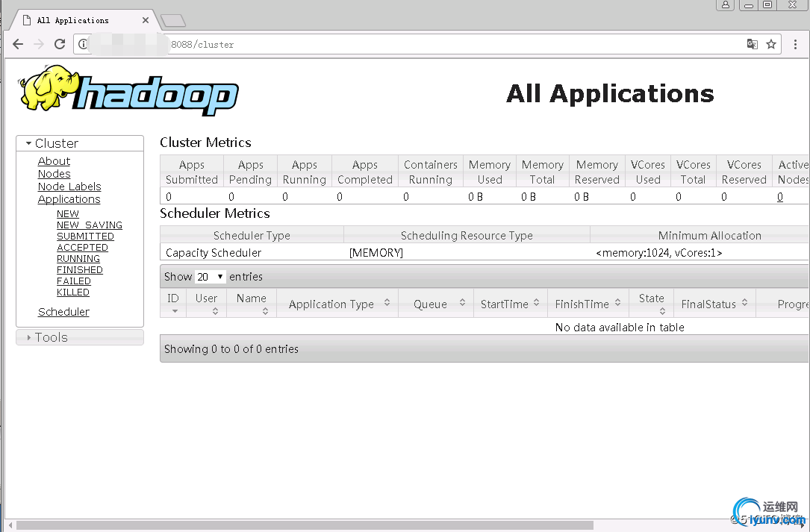
Task: Click the Hadoop elephant logo
Action: click(x=128, y=90)
